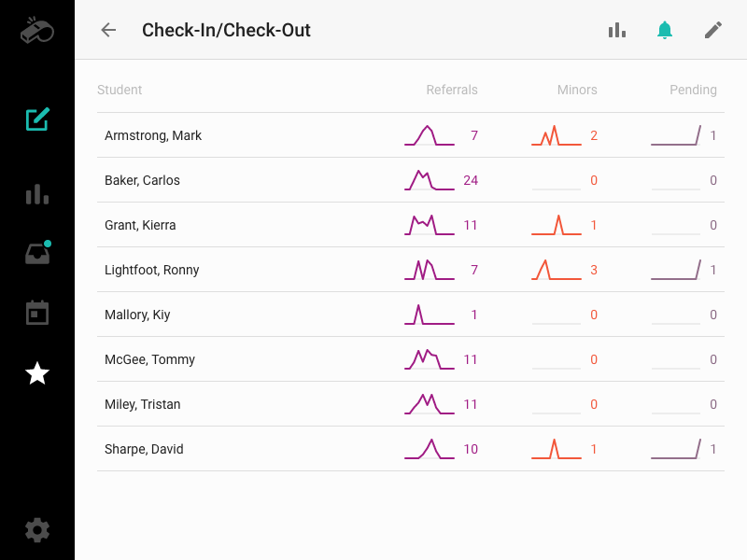The image size is (747, 560).
Task: Sort by Minors column header
Action: [576, 91]
